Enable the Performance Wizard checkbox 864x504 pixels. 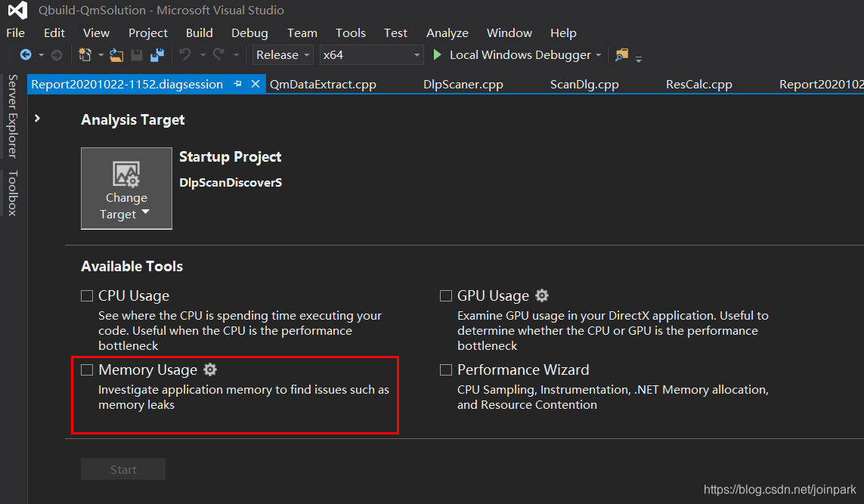446,369
